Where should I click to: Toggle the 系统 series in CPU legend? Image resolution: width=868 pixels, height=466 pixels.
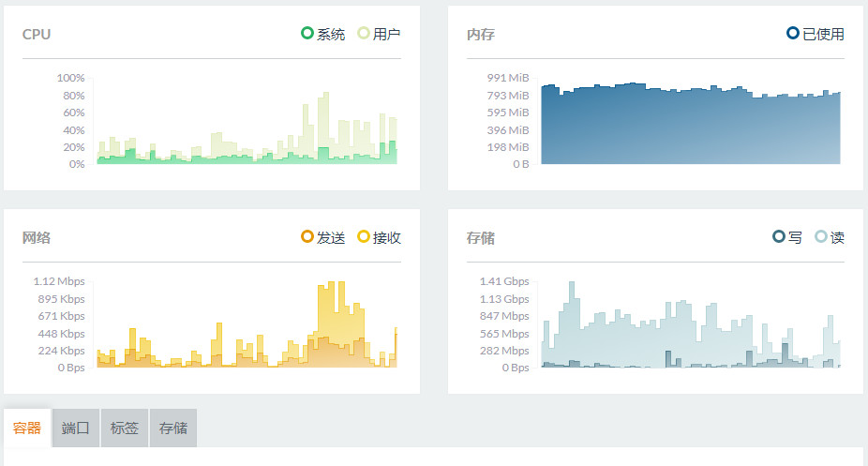tap(323, 34)
